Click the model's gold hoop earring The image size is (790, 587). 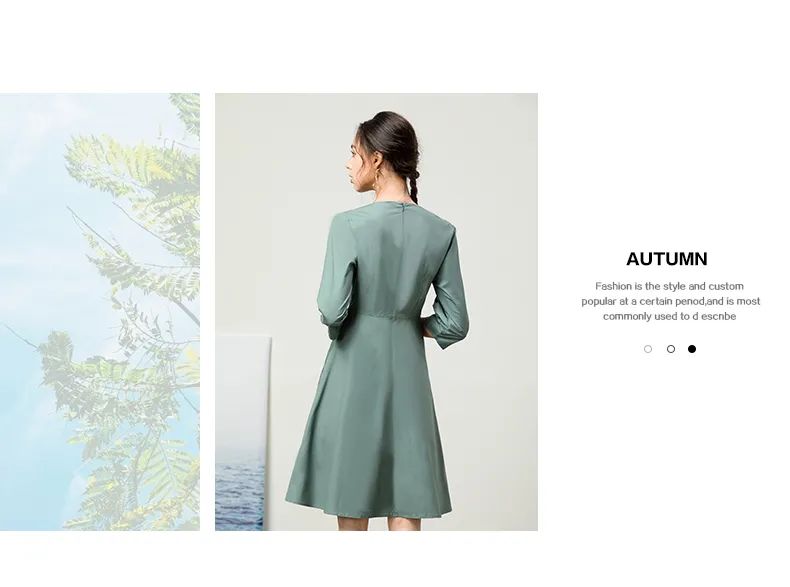pyautogui.click(x=377, y=179)
